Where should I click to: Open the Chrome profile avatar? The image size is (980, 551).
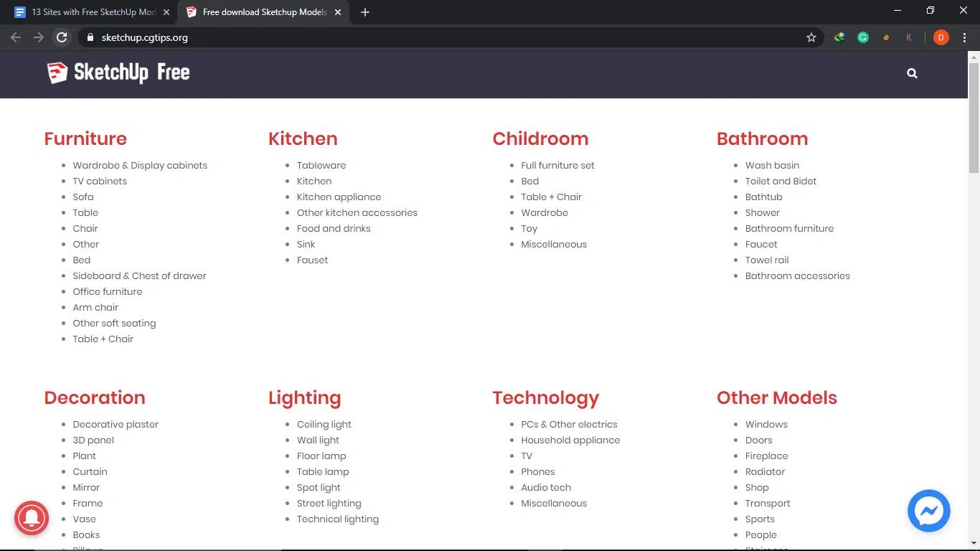tap(940, 37)
